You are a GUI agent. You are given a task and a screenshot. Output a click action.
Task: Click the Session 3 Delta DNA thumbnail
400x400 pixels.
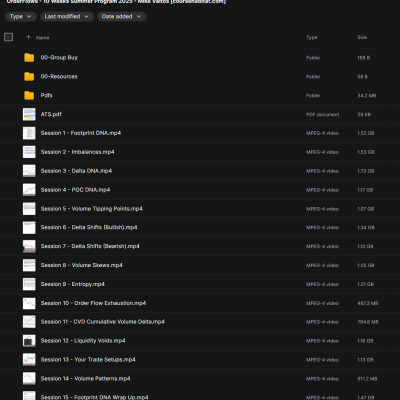click(x=29, y=171)
